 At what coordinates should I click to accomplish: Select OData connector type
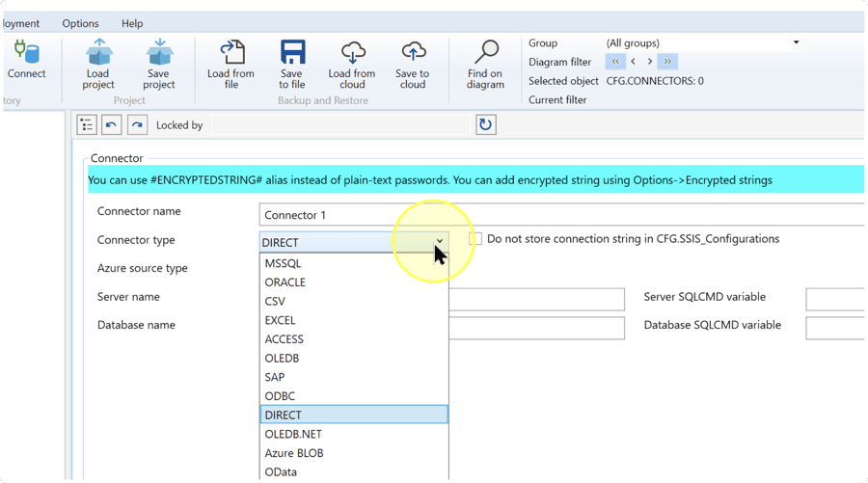point(354,472)
